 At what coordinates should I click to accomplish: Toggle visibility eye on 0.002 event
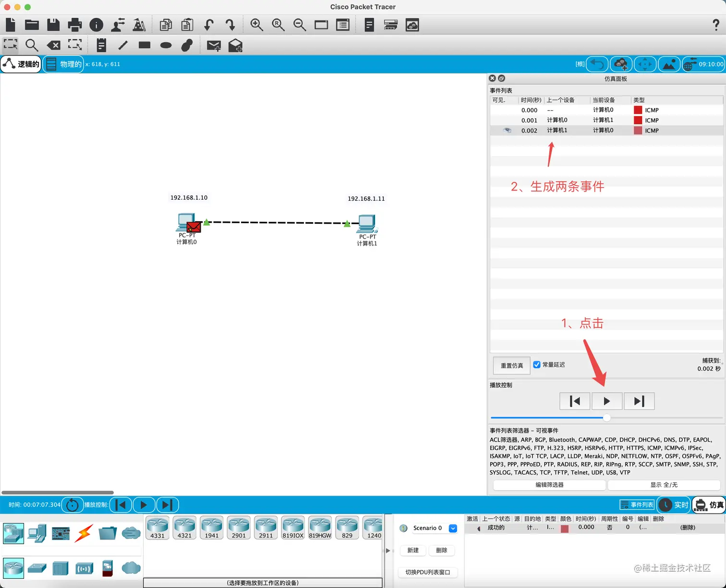507,130
